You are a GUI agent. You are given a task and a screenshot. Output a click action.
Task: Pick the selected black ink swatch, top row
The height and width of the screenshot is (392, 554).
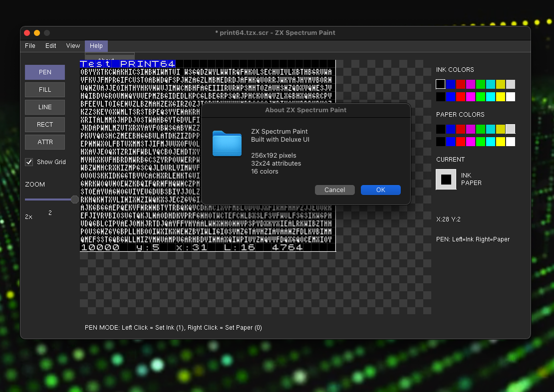[x=440, y=84]
